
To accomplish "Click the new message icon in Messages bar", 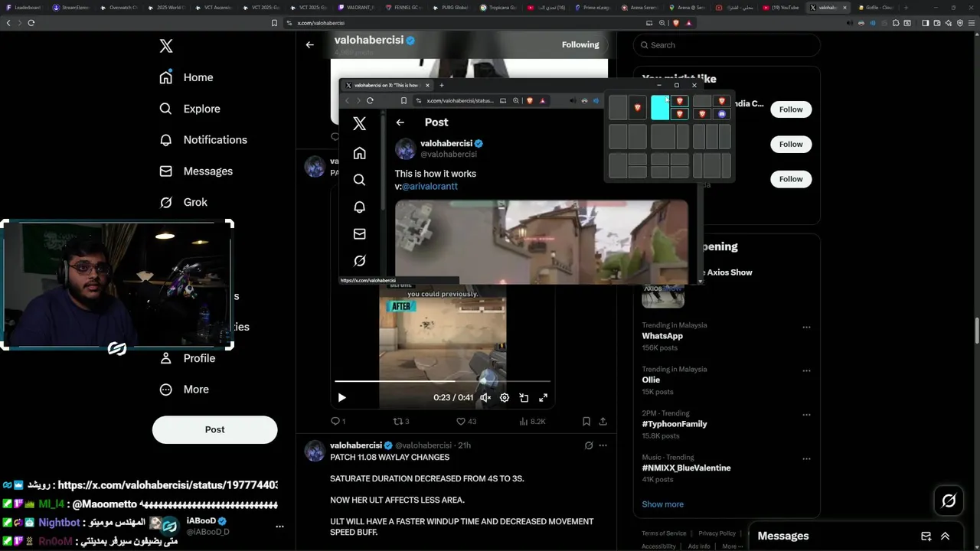I will coord(926,536).
